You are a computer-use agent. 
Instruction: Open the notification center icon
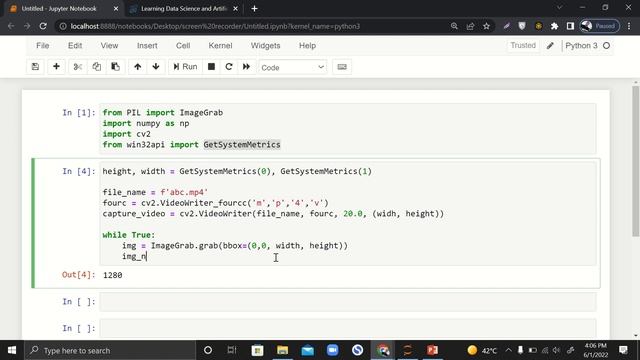pos(623,350)
